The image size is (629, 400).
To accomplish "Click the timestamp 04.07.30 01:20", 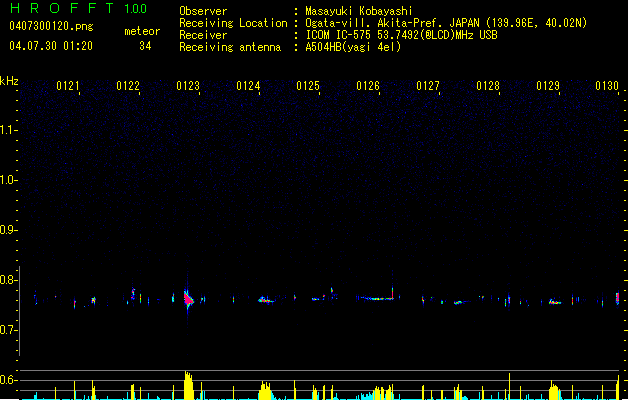I will pyautogui.click(x=51, y=46).
